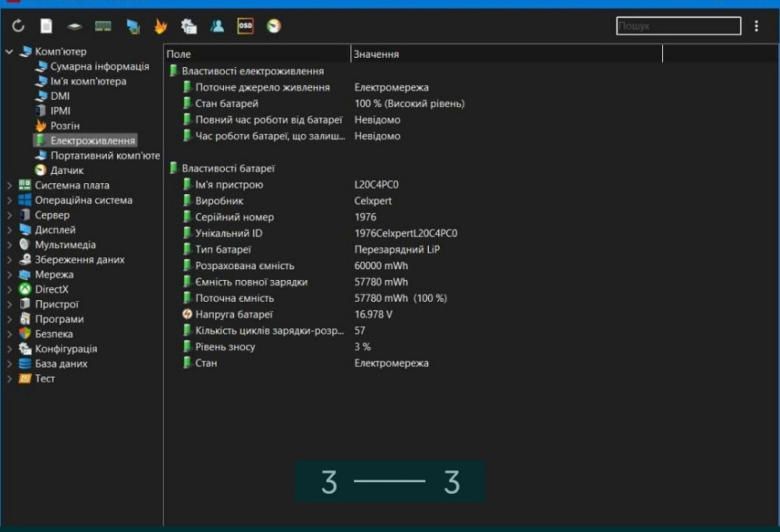Expand the Тест tree node
780x532 pixels.
click(x=9, y=378)
